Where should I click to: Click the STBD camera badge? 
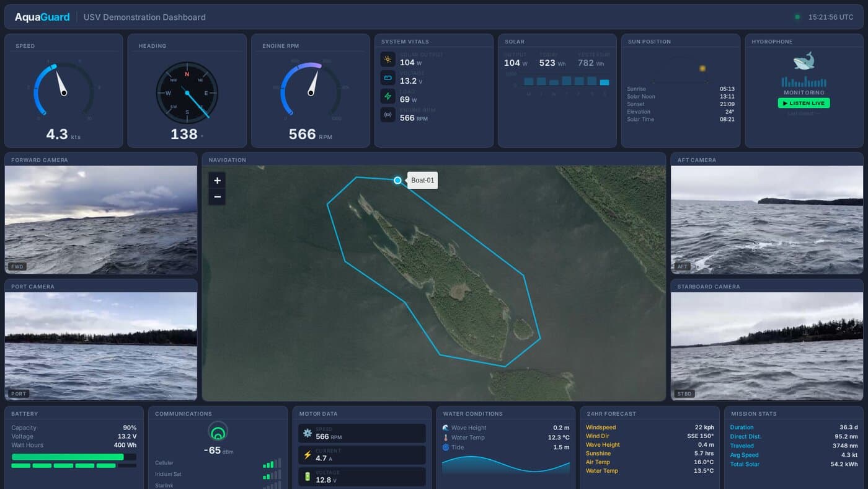point(684,393)
